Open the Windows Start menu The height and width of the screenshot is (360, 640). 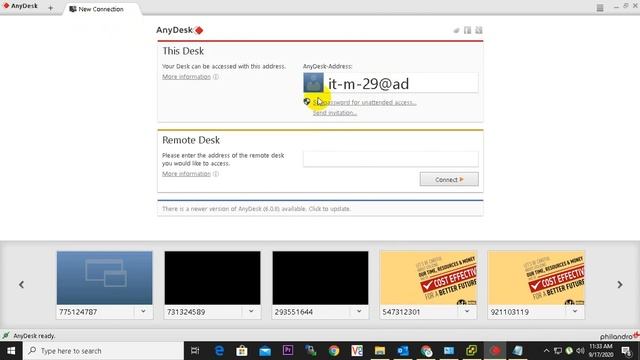point(11,351)
